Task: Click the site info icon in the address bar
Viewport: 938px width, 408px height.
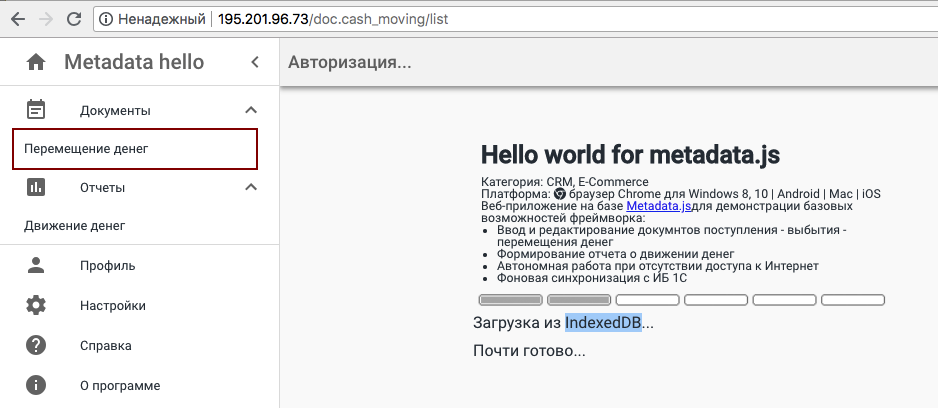Action: (x=106, y=20)
